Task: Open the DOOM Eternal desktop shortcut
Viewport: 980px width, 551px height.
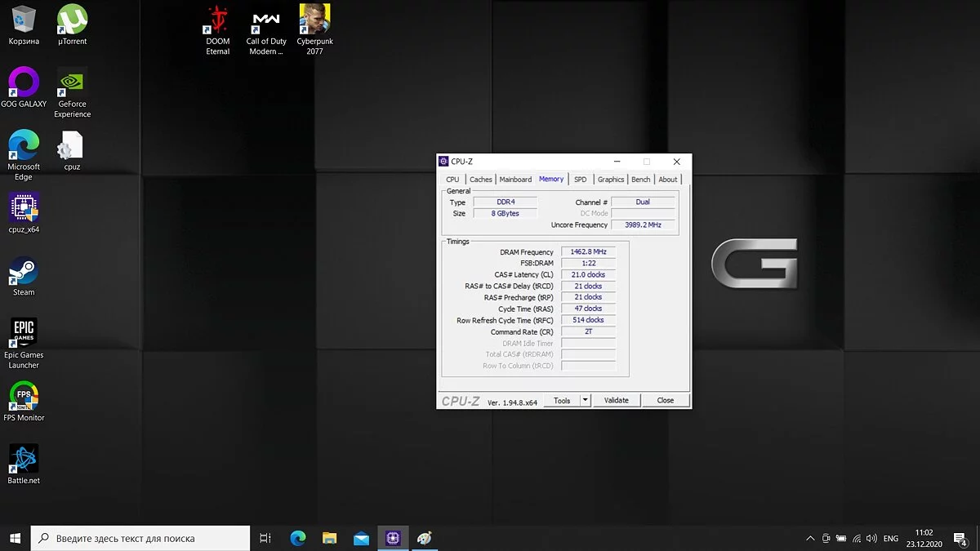Action: [x=217, y=21]
